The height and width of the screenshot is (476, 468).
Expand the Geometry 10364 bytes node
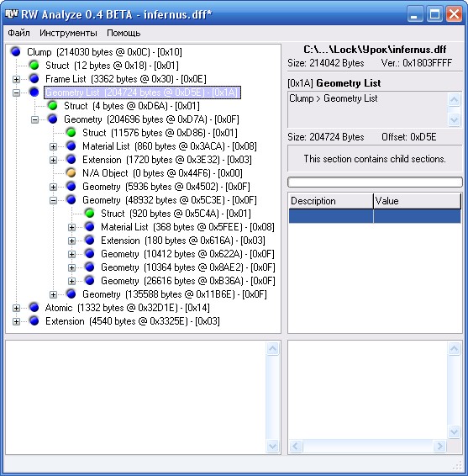coord(72,267)
